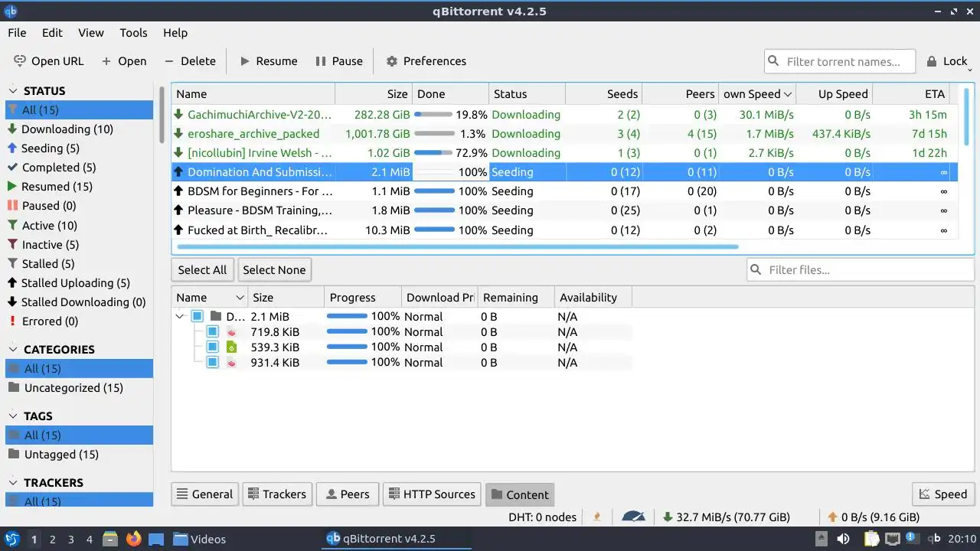980x551 pixels.
Task: Click the upload speed 0 B/s status
Action: click(x=874, y=517)
